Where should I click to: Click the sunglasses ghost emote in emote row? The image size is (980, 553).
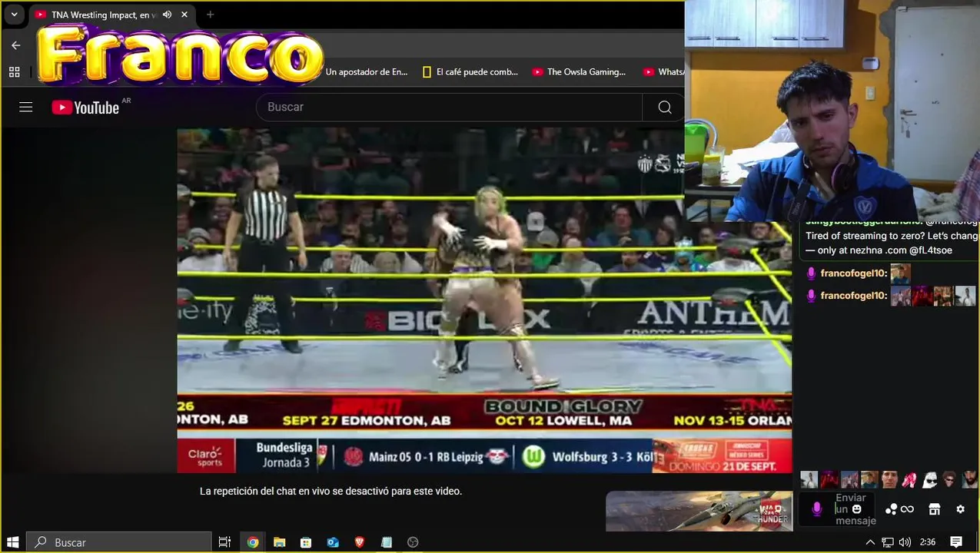click(929, 480)
